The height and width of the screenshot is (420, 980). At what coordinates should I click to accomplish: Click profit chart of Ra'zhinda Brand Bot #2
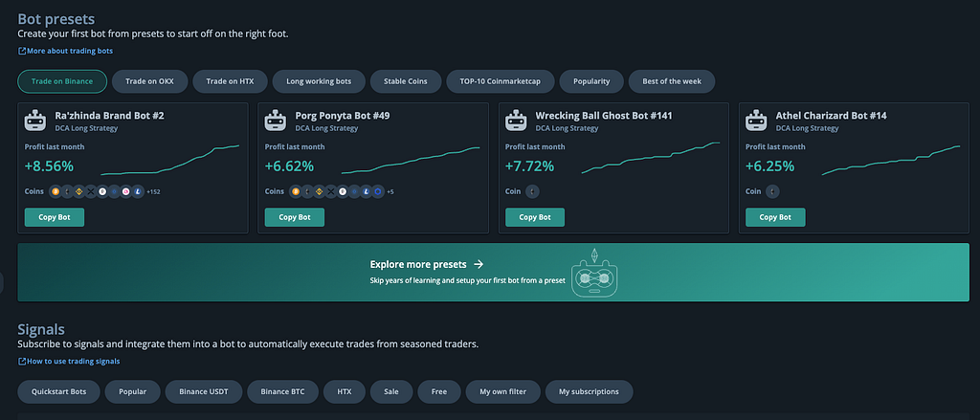(x=170, y=160)
